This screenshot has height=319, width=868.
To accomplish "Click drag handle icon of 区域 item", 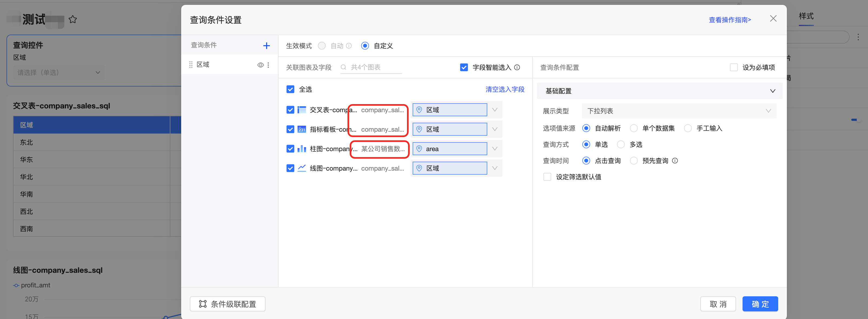I will pyautogui.click(x=191, y=64).
